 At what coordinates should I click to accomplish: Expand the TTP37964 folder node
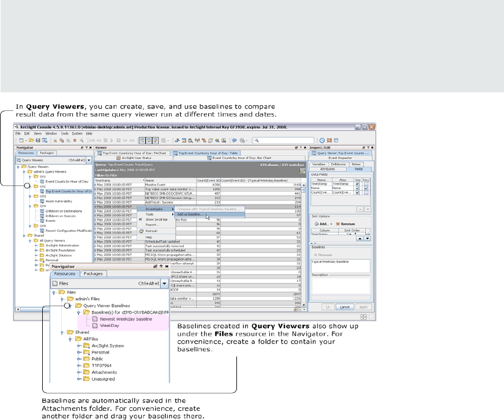[79, 365]
